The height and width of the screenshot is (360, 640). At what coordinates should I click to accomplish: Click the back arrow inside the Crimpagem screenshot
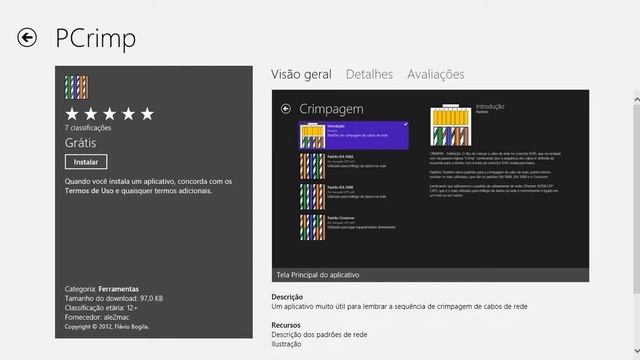click(x=286, y=109)
